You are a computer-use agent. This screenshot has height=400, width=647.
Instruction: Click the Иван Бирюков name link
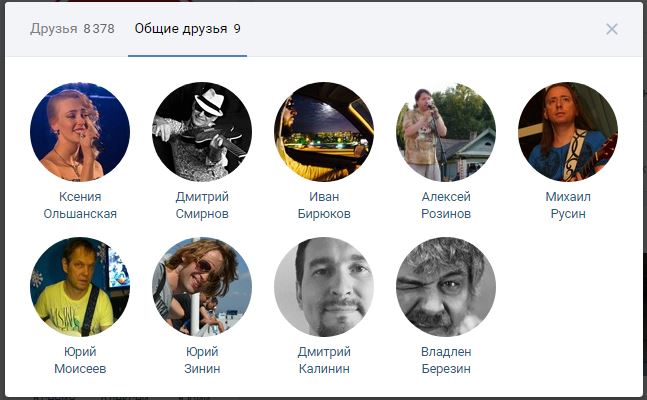pyautogui.click(x=324, y=205)
